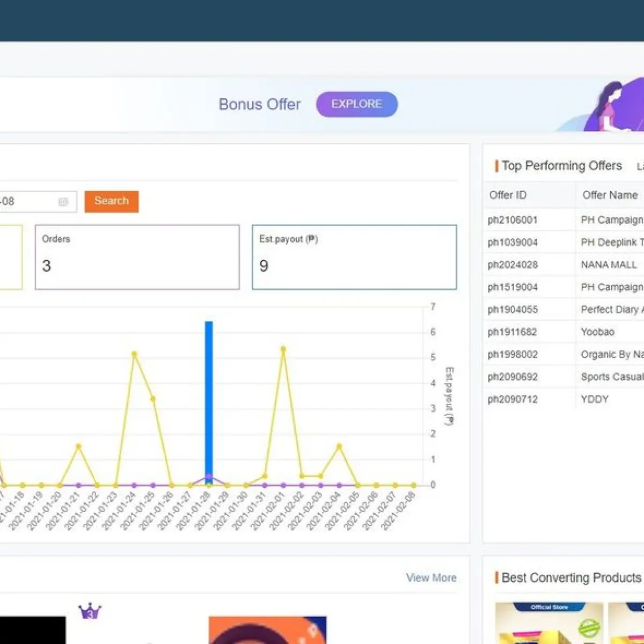
Task: Open offer ph2106001 row
Action: point(565,220)
